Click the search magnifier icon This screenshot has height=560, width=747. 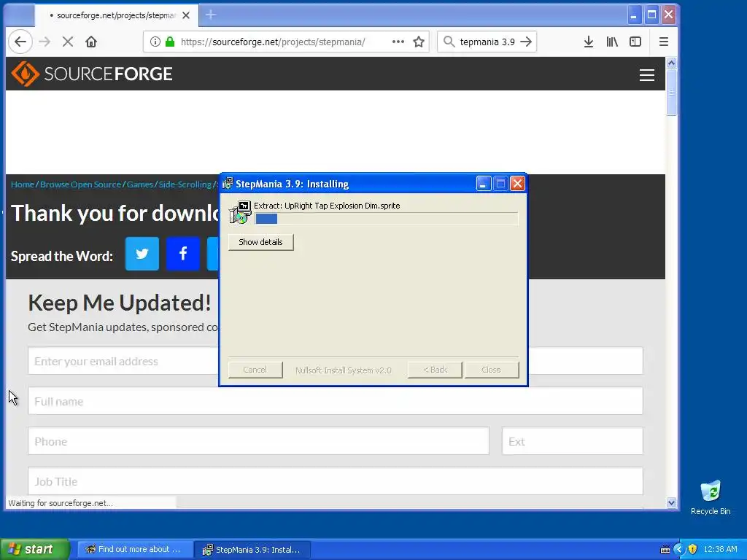pos(449,42)
